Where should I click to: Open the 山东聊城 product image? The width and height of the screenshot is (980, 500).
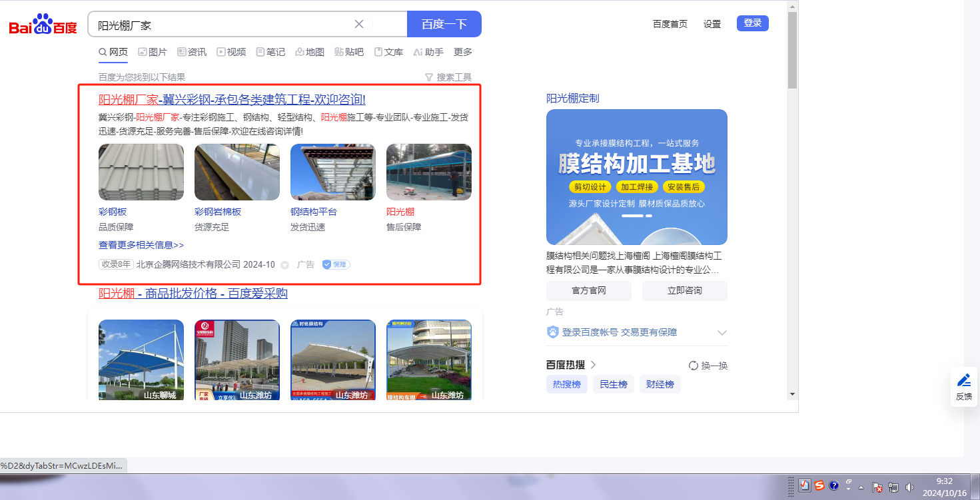coord(141,360)
